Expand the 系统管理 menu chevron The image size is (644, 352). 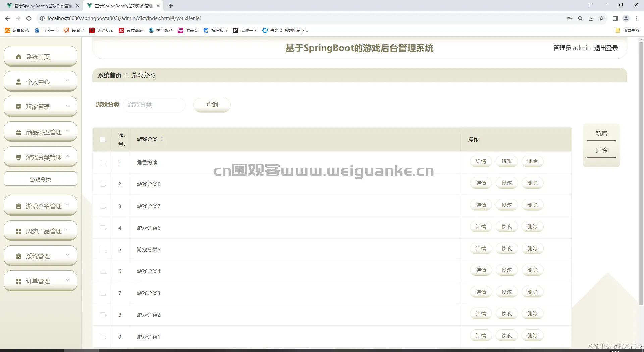click(x=67, y=255)
